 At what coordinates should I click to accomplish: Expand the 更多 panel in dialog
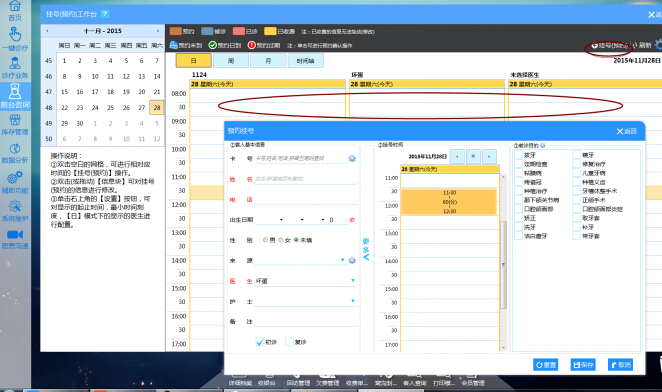coord(366,249)
